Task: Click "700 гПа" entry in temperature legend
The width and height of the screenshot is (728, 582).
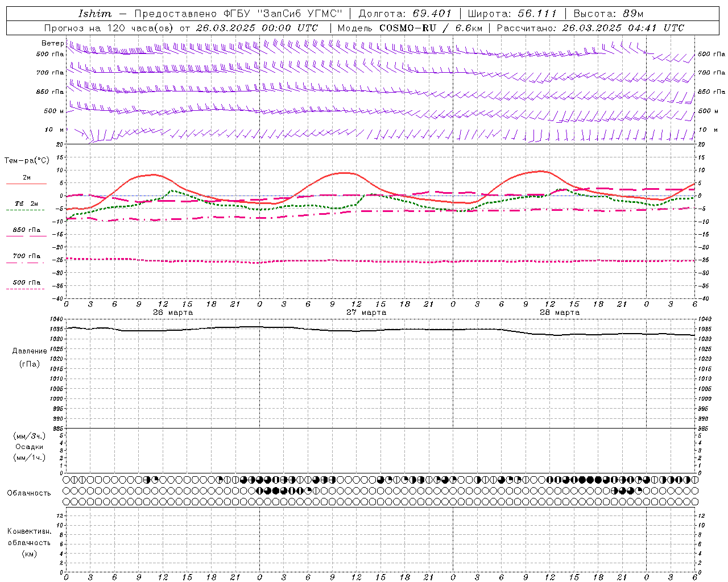Action: pos(27,256)
